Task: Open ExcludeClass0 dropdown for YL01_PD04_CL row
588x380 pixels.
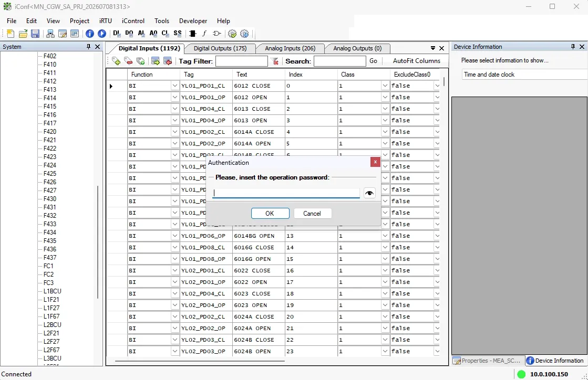Action: [x=437, y=109]
